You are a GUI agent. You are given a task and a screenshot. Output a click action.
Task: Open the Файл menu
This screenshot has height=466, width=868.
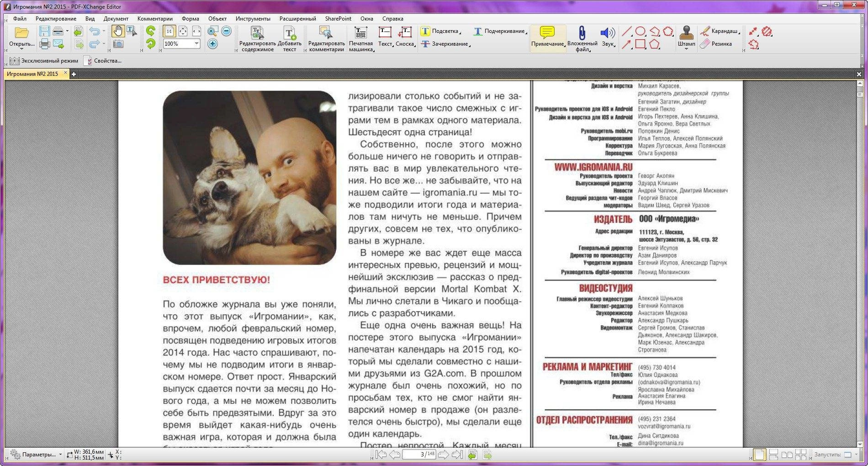[x=20, y=19]
